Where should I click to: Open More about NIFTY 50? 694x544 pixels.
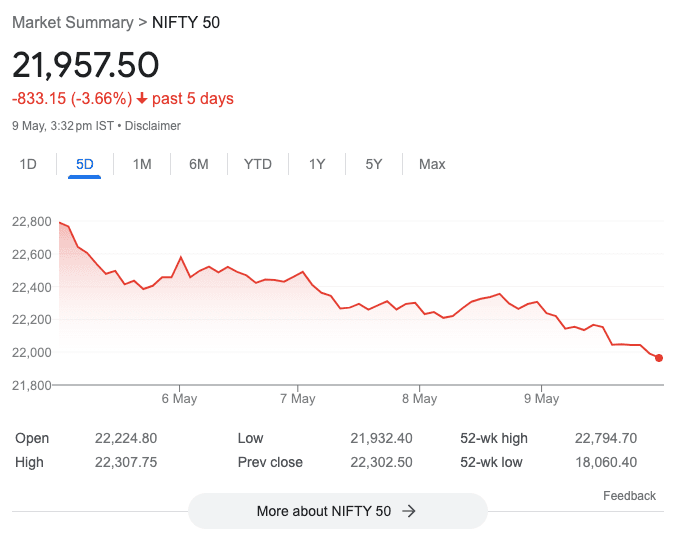[x=337, y=511]
